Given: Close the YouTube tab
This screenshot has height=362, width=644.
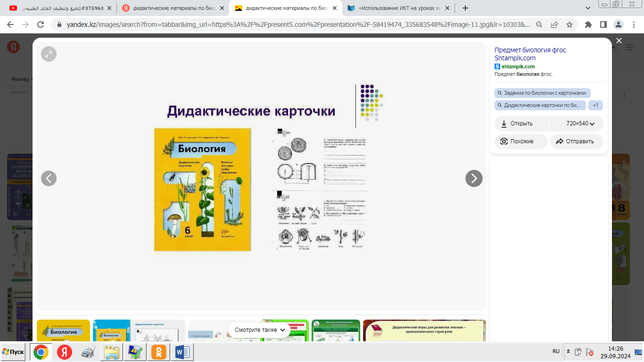Looking at the screenshot, I should point(109,8).
